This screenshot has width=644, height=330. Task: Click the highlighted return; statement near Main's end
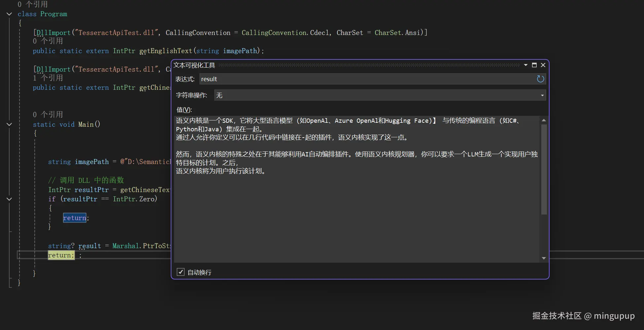pyautogui.click(x=61, y=255)
